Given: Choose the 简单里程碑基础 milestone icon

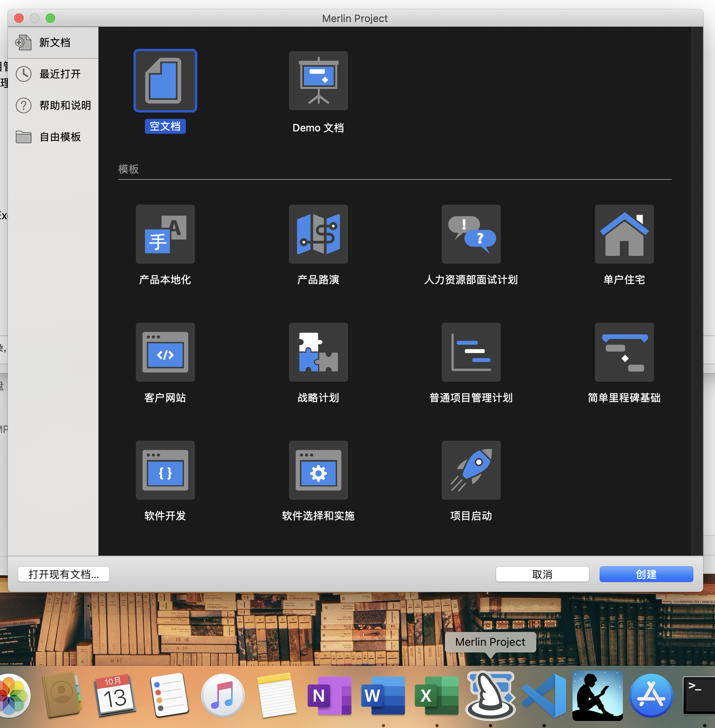Looking at the screenshot, I should pyautogui.click(x=624, y=352).
